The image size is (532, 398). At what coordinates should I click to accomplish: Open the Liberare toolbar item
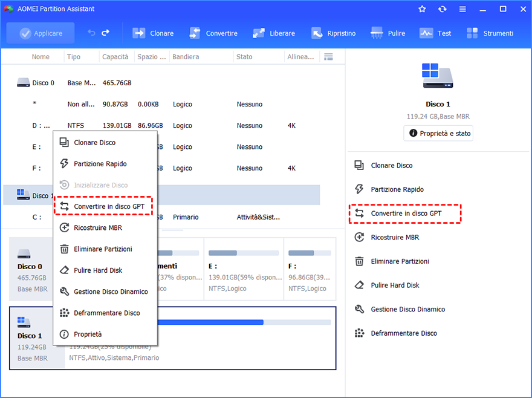[273, 33]
